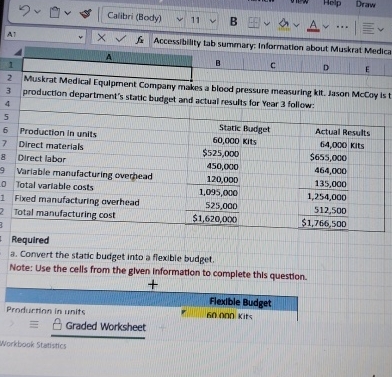
Task: Click the Required heading cell
Action: pyautogui.click(x=30, y=240)
